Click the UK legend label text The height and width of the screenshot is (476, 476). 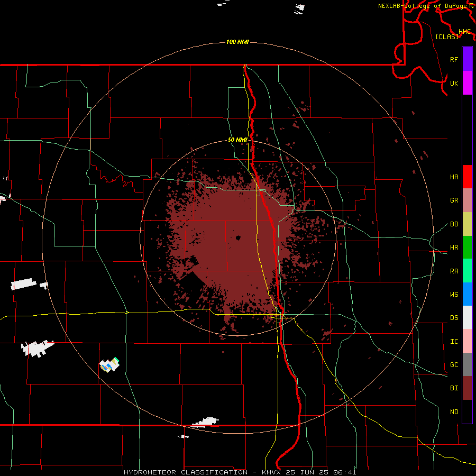click(454, 83)
